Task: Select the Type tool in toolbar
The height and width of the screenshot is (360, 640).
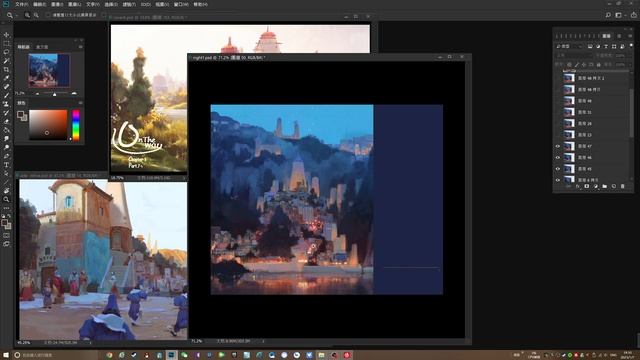Action: tap(7, 164)
